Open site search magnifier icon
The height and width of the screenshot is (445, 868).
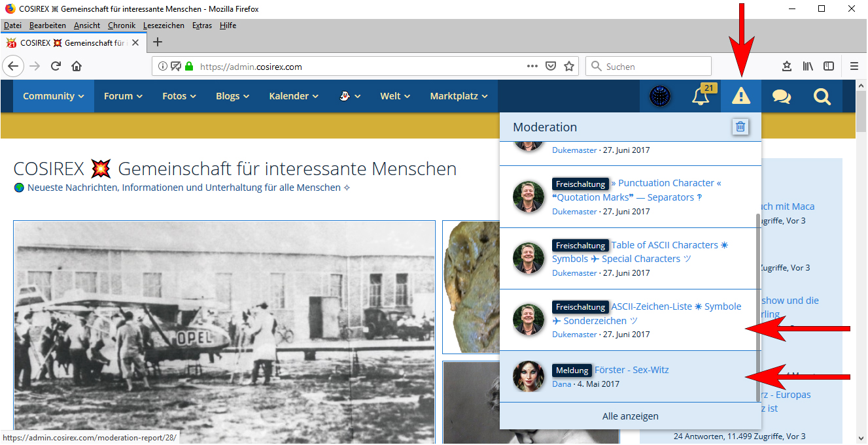(x=822, y=96)
